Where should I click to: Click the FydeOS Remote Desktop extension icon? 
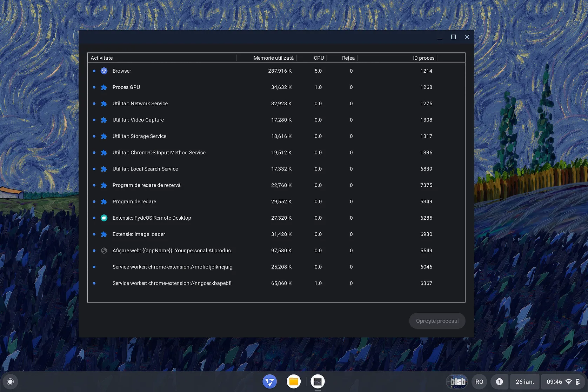pos(104,218)
